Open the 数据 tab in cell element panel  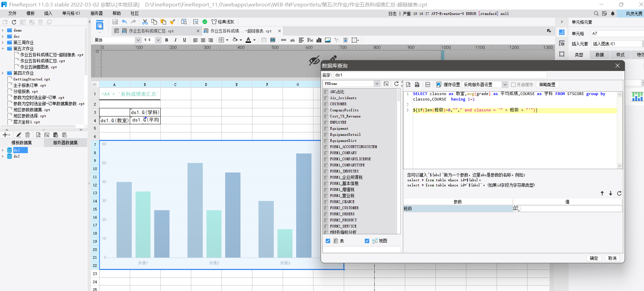pos(600,55)
